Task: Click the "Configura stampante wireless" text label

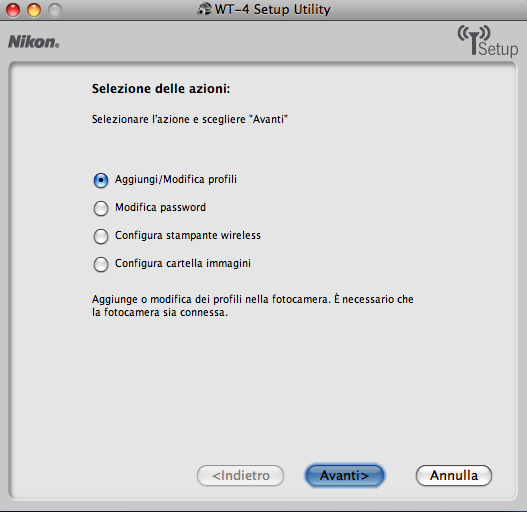Action: tap(188, 235)
